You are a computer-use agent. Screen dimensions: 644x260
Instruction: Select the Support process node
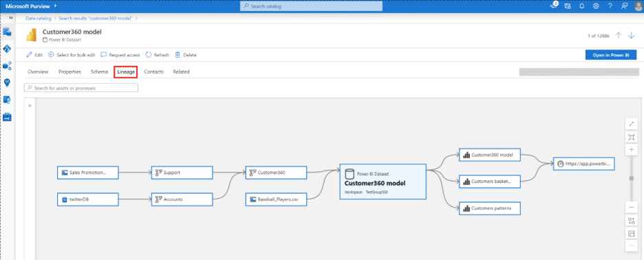point(182,173)
